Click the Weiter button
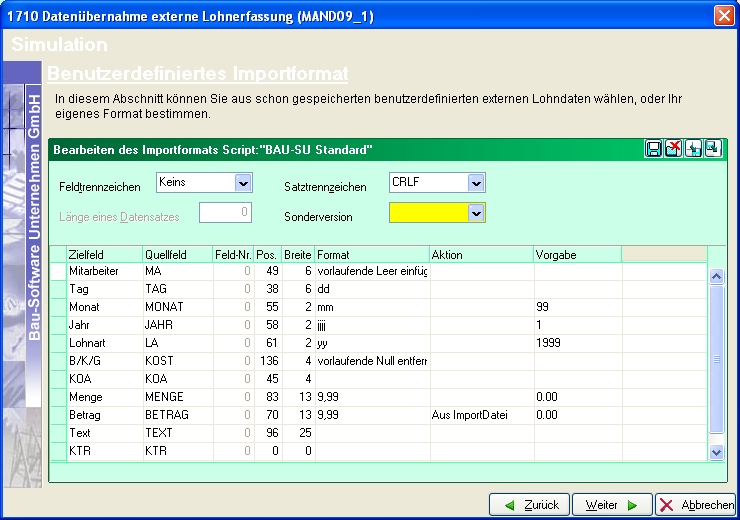The image size is (740, 520). pyautogui.click(x=612, y=505)
